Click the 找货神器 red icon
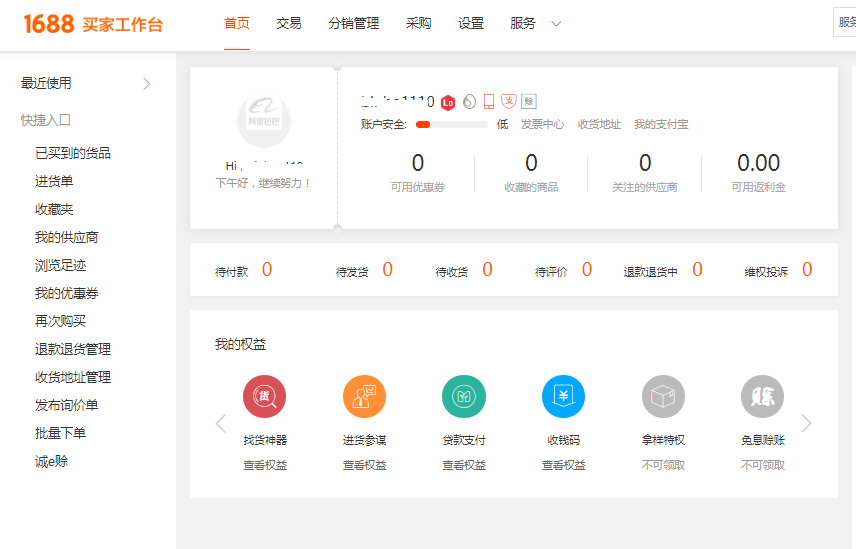The width and height of the screenshot is (856, 549). tap(264, 397)
